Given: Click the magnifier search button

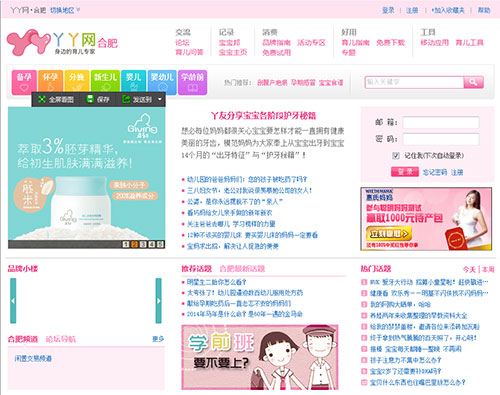Looking at the screenshot, I should coord(473,82).
